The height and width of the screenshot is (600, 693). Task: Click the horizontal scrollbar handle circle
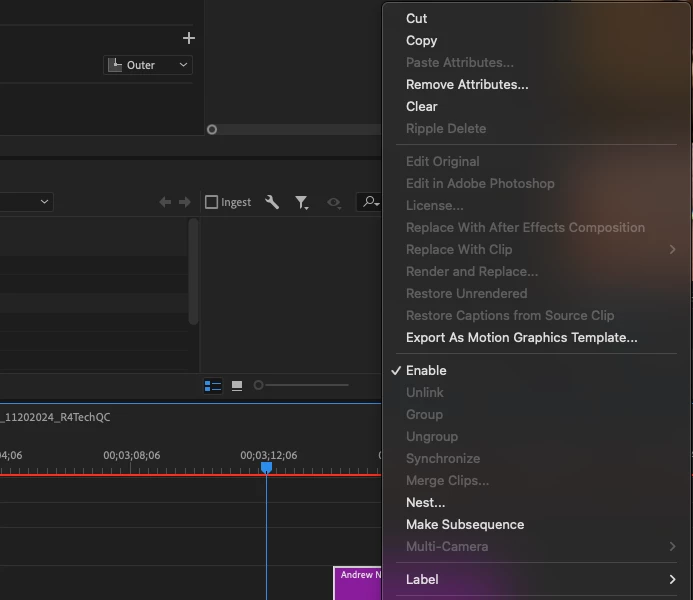(x=212, y=129)
